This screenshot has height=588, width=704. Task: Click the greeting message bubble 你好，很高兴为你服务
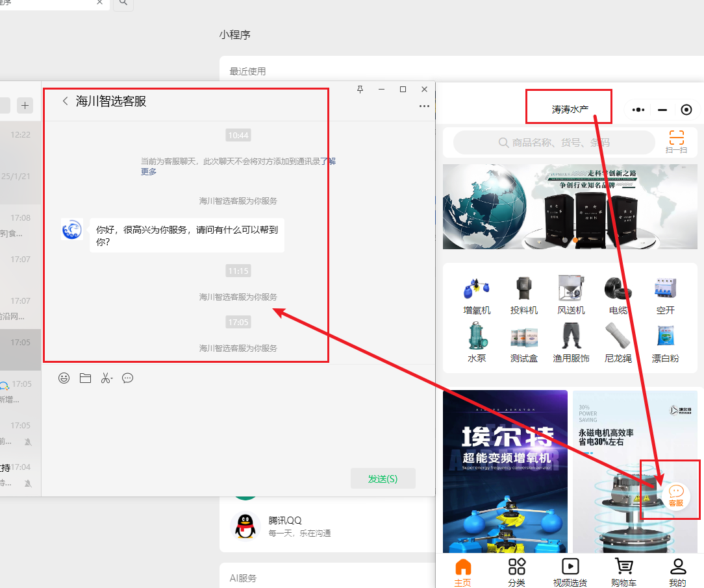187,236
